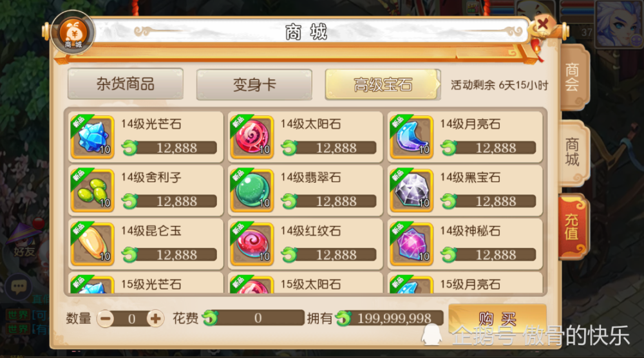Pick the 14级神秘石 purple gem icon
Screen dimensions: 644x358
pos(411,244)
